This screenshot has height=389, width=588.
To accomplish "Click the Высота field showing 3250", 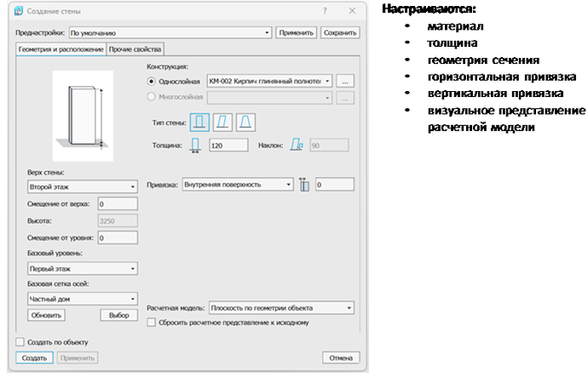I will (x=118, y=220).
